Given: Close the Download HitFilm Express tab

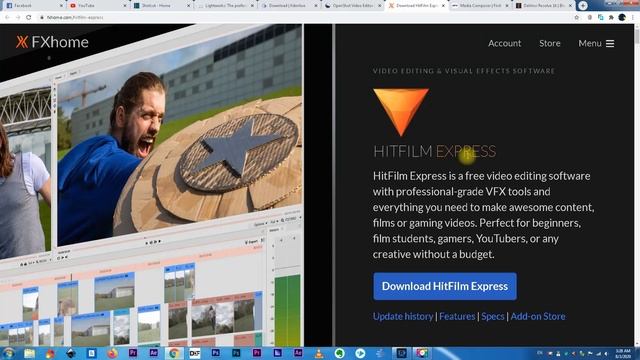Looking at the screenshot, I should 443,6.
